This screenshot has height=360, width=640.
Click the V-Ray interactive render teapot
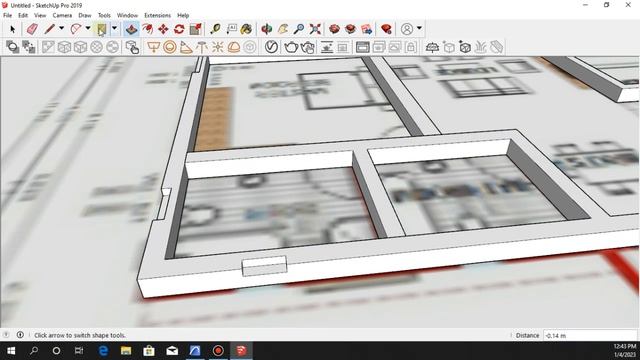[308, 47]
